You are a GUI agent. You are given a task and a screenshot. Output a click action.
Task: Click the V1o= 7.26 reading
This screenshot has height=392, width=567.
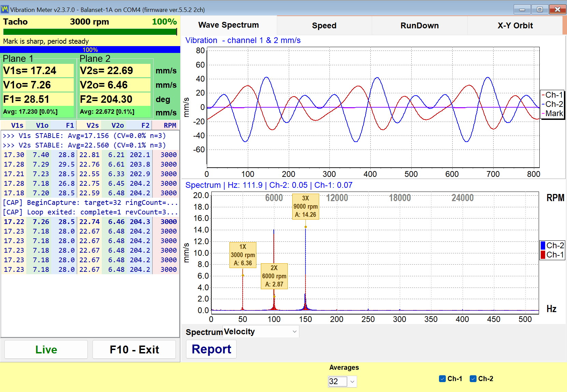click(38, 85)
